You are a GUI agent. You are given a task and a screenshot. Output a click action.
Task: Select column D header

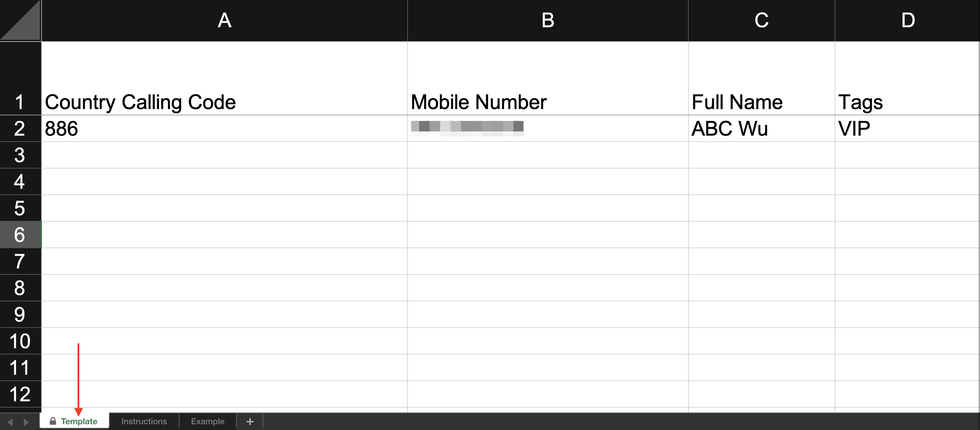coord(907,20)
